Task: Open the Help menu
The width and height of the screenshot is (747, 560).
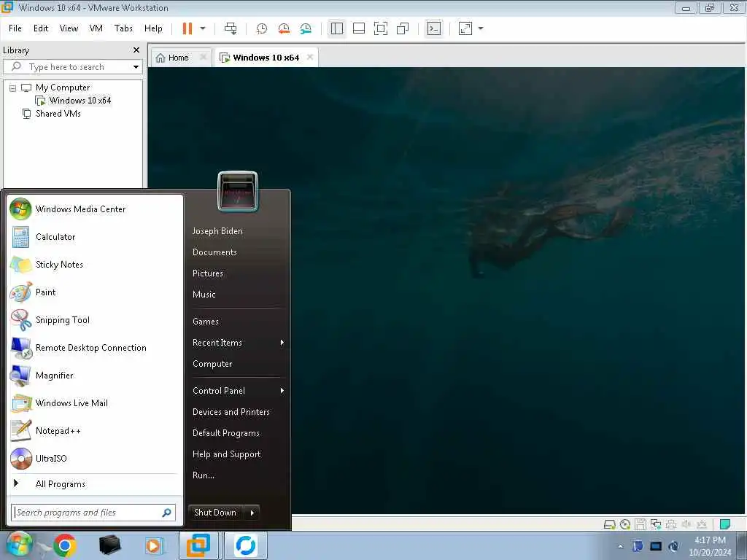Action: point(153,28)
